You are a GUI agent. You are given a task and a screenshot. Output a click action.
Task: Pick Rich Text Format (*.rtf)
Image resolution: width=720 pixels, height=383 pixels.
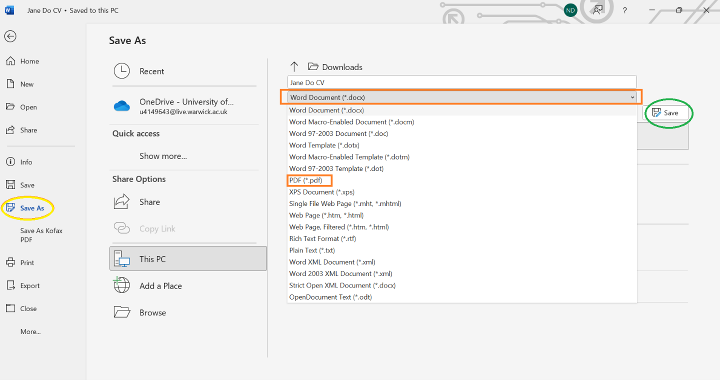(x=322, y=238)
